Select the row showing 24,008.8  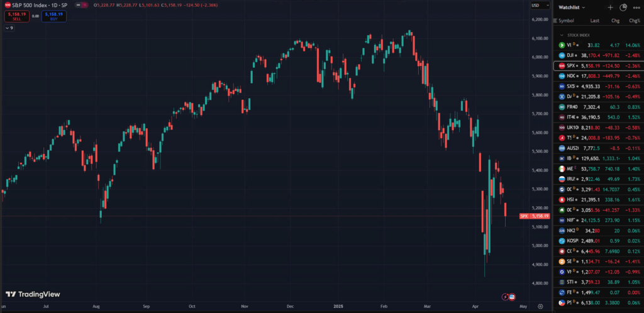[599, 138]
